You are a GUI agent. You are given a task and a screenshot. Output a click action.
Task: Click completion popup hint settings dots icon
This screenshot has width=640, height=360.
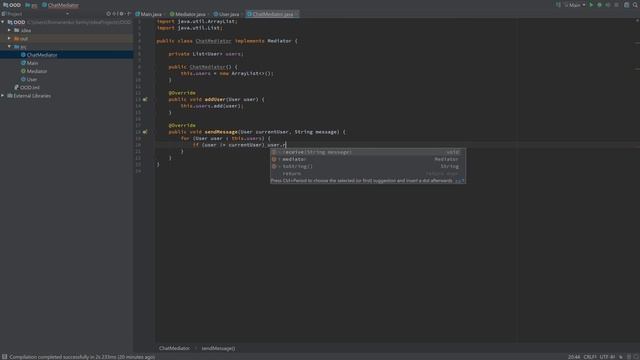[460, 180]
